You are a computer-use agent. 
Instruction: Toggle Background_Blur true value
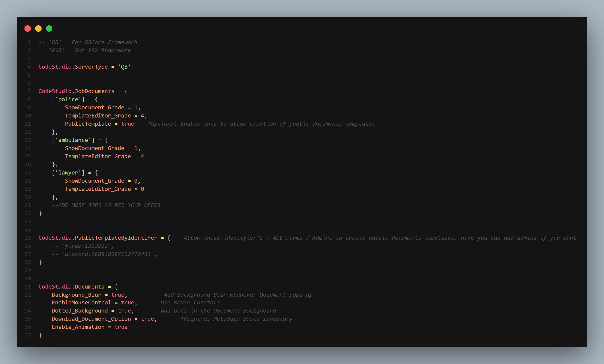click(118, 295)
